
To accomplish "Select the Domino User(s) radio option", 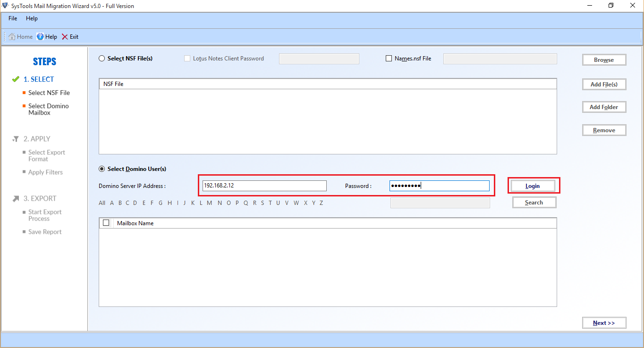I will 102,169.
